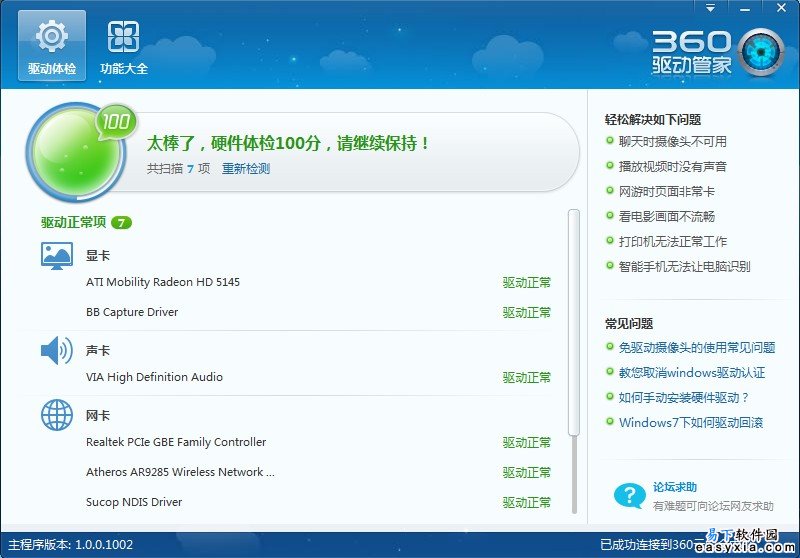Image resolution: width=800 pixels, height=558 pixels.
Task: Click the 360 驱动管家 eye logo
Action: pos(762,52)
